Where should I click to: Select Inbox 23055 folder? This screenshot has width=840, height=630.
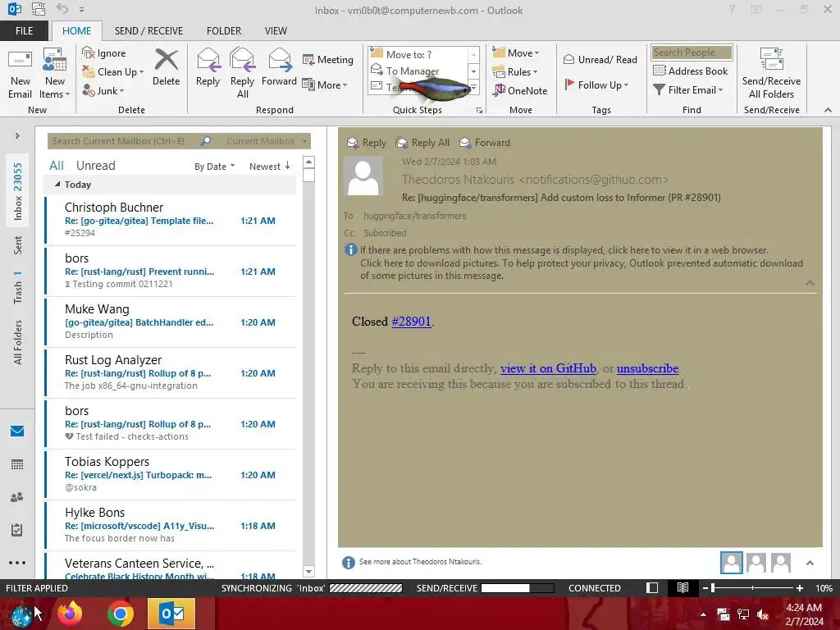tap(18, 191)
